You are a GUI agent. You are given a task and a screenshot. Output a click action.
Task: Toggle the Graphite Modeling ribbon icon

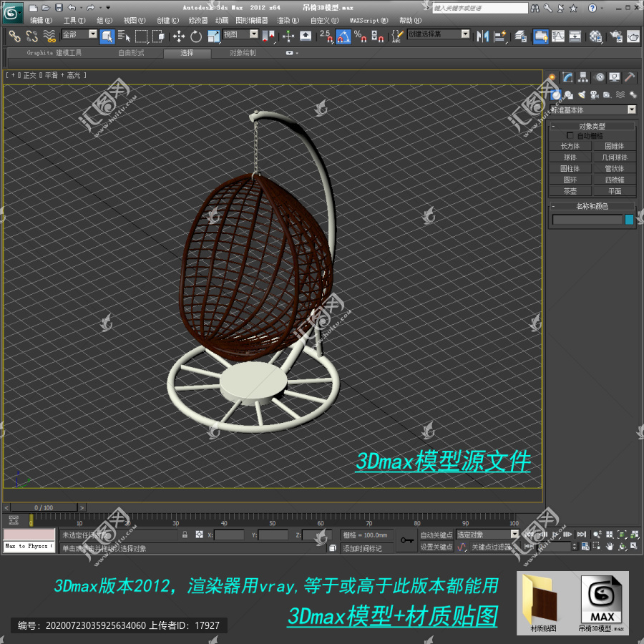(x=540, y=36)
